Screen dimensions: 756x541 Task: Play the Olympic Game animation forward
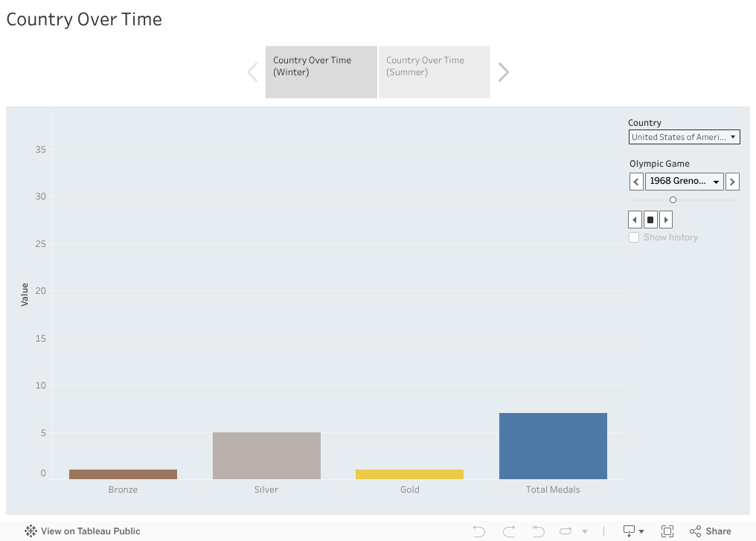(666, 220)
